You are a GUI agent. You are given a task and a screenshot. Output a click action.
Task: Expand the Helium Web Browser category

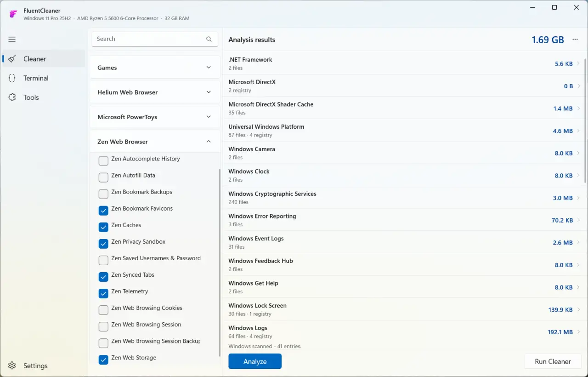coord(155,92)
